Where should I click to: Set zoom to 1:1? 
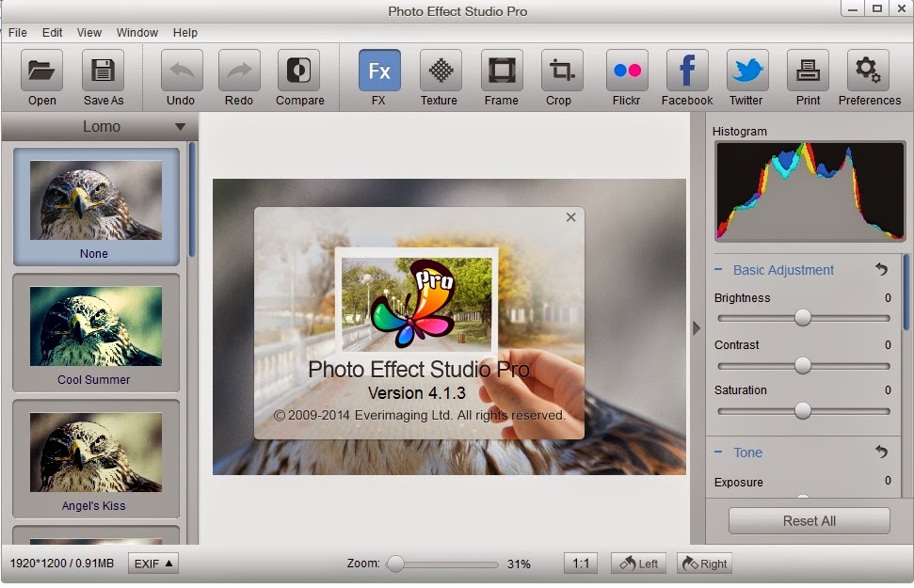pos(581,564)
